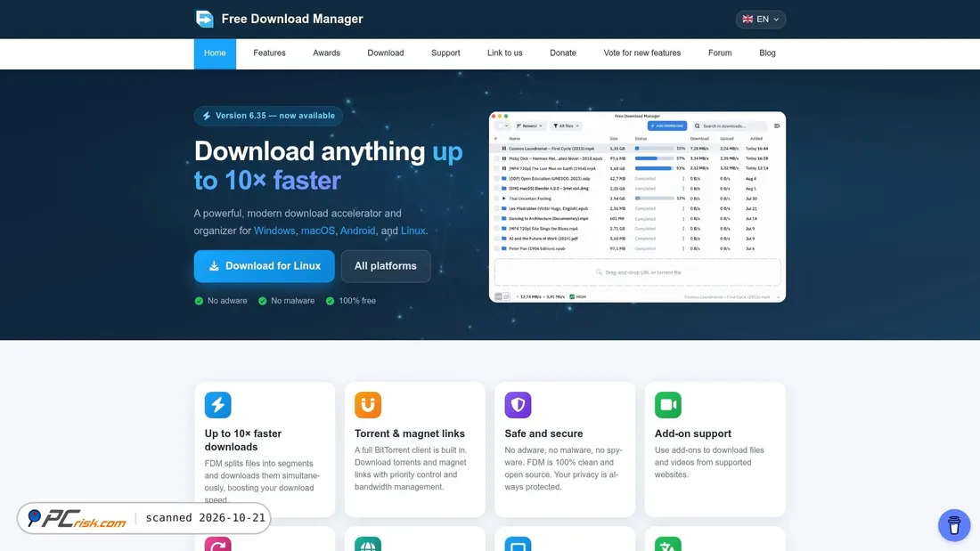Open the All files filter dropdown in preview
The height and width of the screenshot is (551, 980).
pyautogui.click(x=566, y=126)
